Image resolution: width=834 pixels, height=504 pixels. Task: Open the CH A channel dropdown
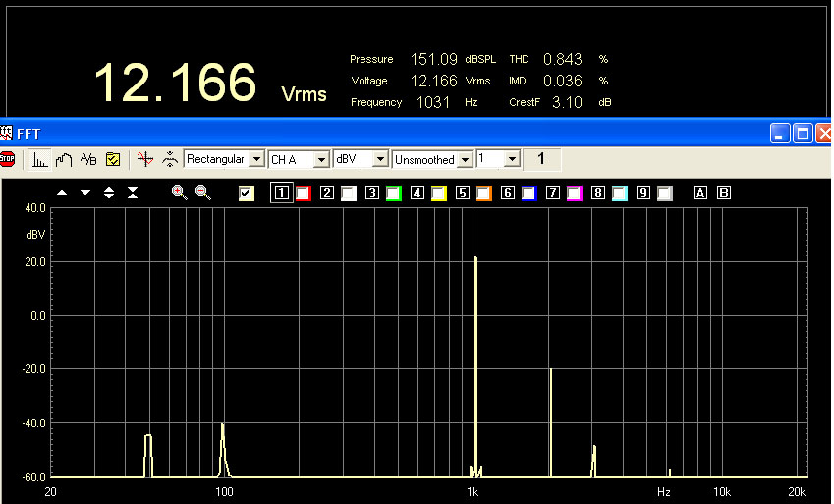coord(298,159)
